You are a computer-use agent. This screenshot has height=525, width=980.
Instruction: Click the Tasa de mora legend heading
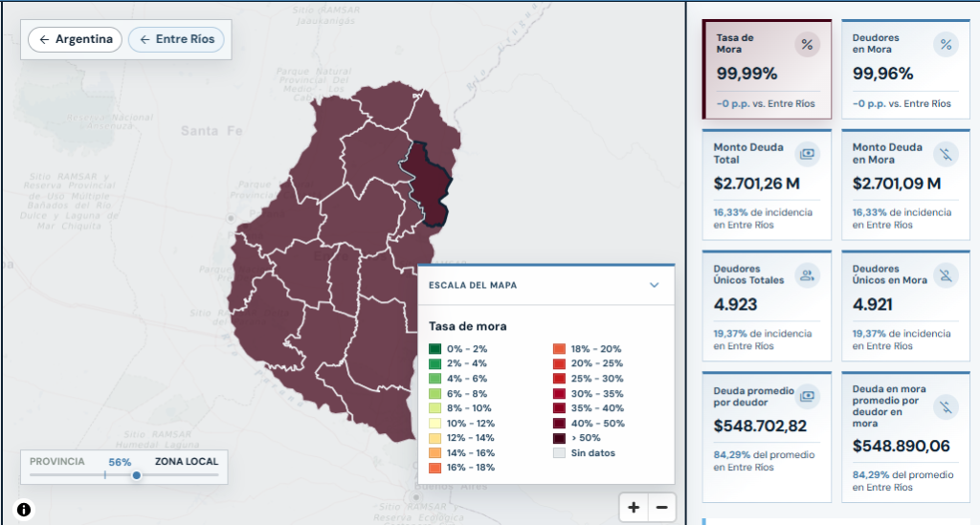click(467, 326)
